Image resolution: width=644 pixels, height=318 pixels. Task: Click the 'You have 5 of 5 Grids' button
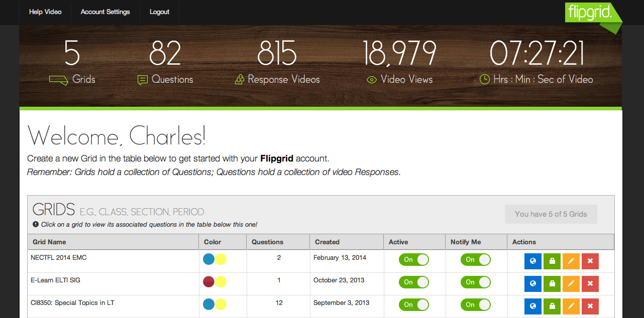click(x=551, y=214)
